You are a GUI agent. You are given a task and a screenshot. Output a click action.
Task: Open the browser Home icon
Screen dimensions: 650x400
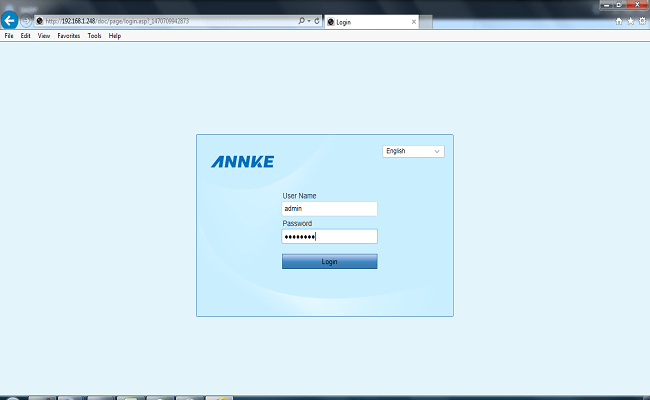click(619, 20)
